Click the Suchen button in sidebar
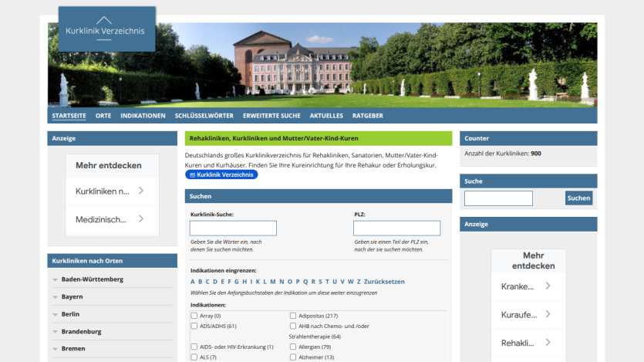The height and width of the screenshot is (362, 644). [578, 198]
